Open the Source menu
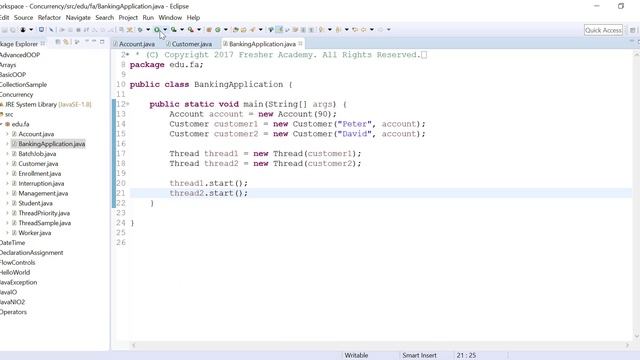The height and width of the screenshot is (360, 640). (x=23, y=18)
